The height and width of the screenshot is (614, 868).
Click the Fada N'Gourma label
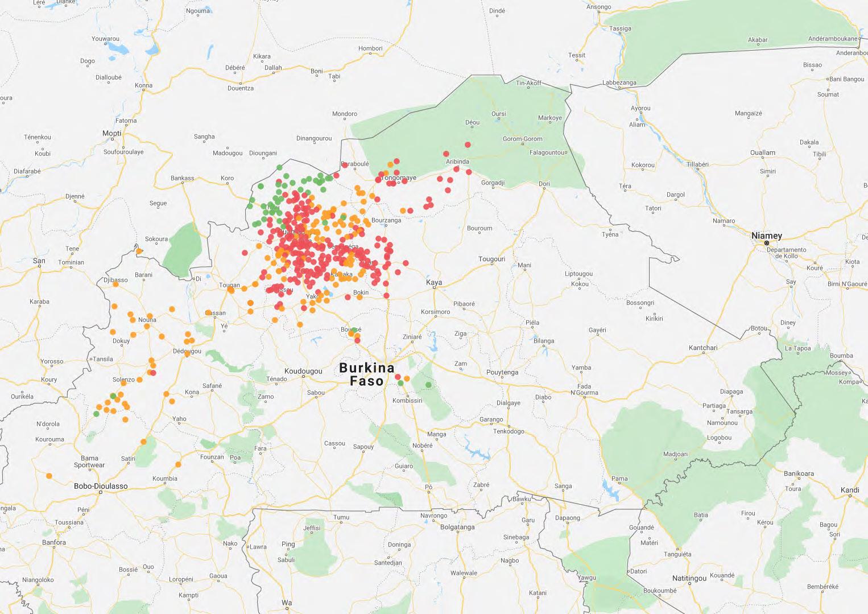[584, 389]
